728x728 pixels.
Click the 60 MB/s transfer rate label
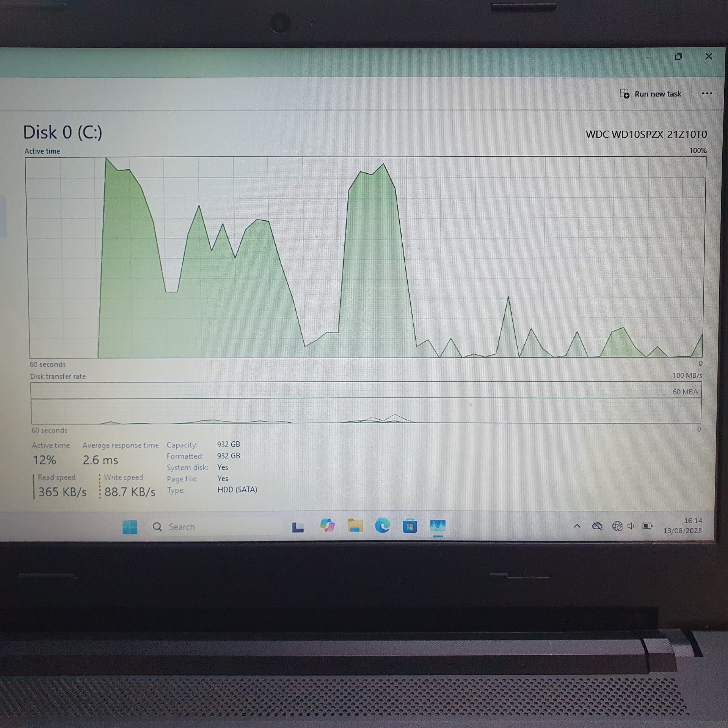[686, 392]
